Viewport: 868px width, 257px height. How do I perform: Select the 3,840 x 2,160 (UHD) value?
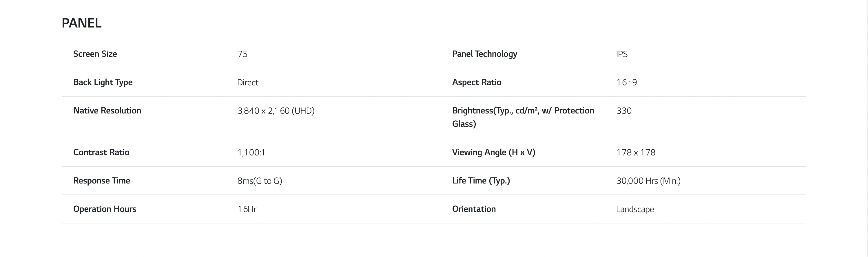click(x=276, y=111)
